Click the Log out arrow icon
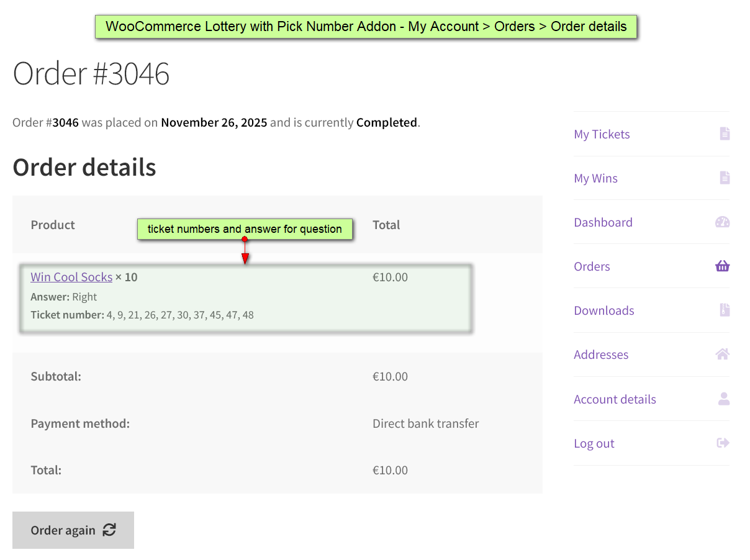Viewport: 750px width, 560px height. tap(723, 443)
